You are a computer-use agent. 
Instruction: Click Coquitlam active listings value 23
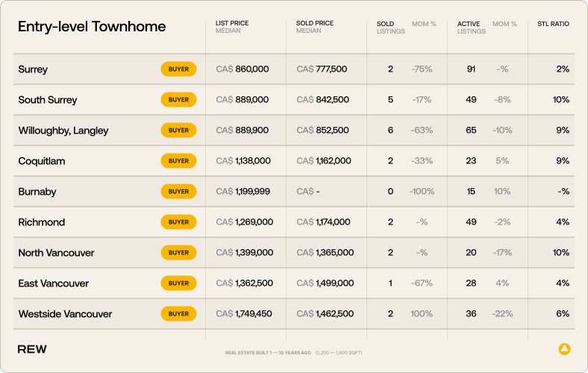pos(471,161)
